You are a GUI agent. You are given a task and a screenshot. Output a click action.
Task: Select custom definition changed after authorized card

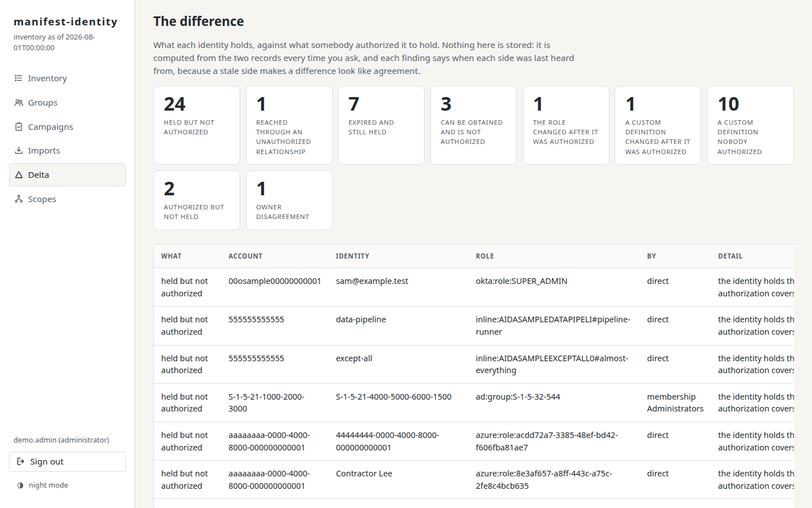[658, 125]
